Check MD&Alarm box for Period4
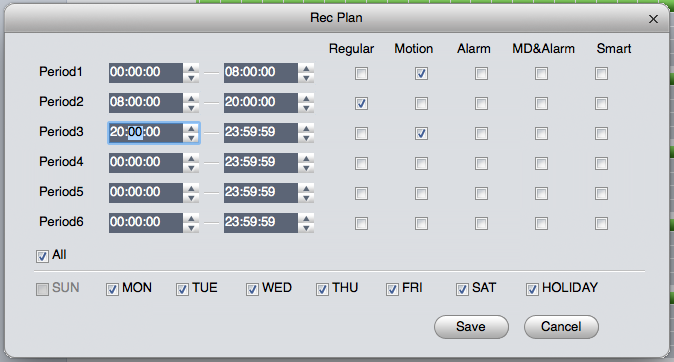This screenshot has height=362, width=674. [x=541, y=163]
